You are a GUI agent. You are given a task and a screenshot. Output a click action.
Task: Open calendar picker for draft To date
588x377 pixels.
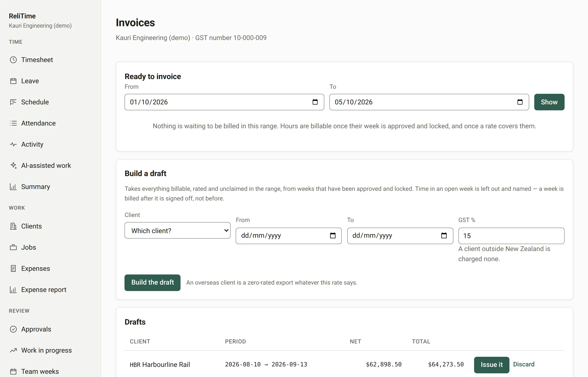(x=444, y=235)
